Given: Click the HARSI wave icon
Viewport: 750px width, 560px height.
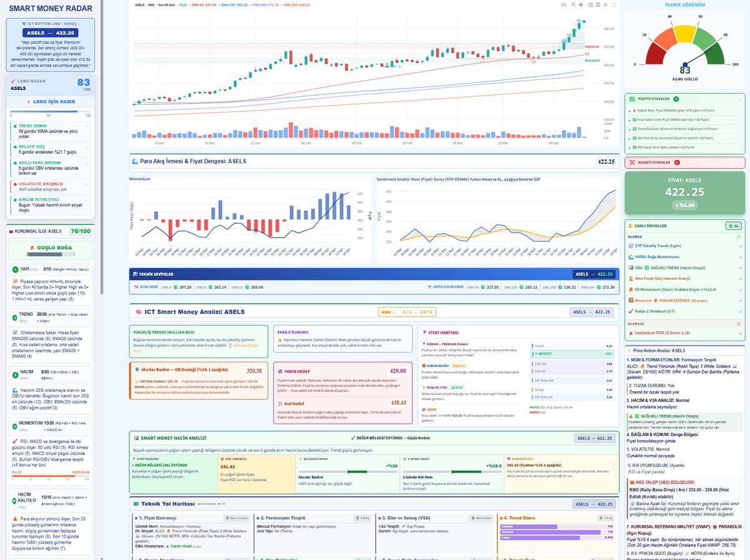Looking at the screenshot, I should (x=630, y=257).
